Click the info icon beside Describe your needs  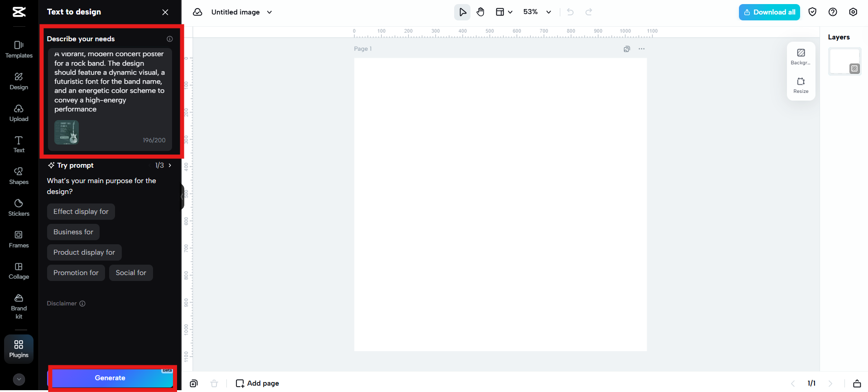[170, 39]
